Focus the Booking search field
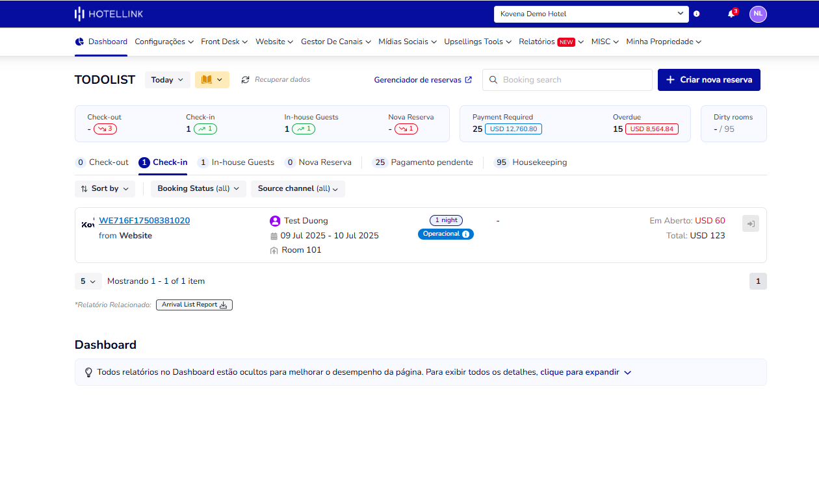 point(567,80)
